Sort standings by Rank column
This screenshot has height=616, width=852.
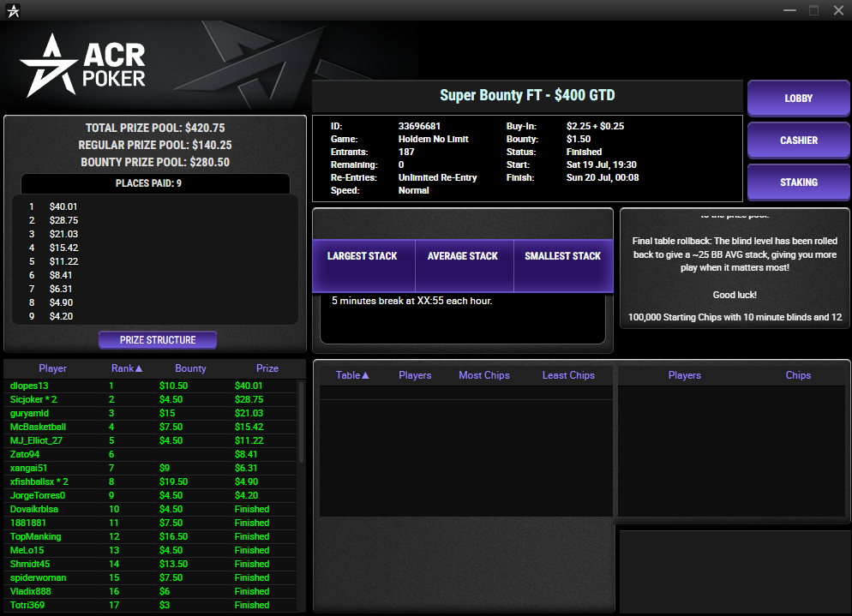click(127, 368)
